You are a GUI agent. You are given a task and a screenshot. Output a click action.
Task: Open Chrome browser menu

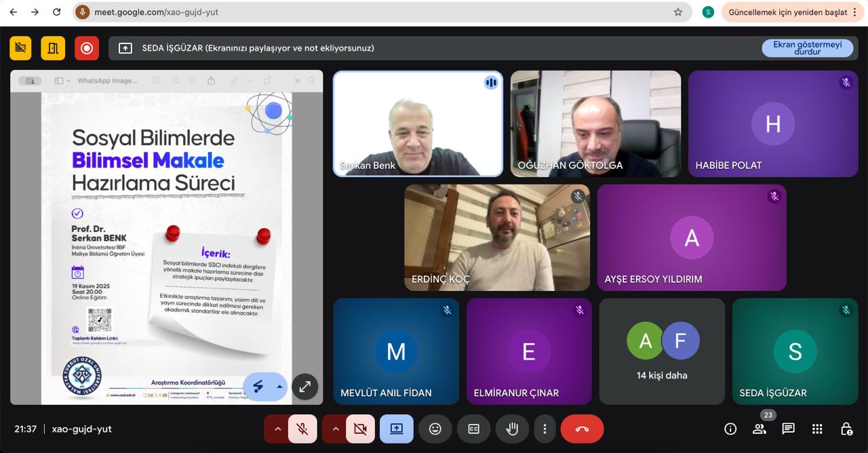(x=855, y=12)
